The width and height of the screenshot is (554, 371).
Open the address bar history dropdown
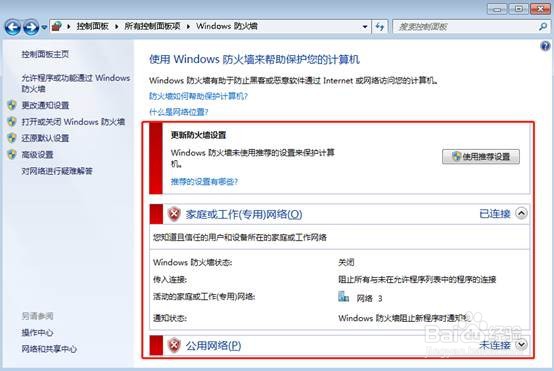[x=365, y=26]
